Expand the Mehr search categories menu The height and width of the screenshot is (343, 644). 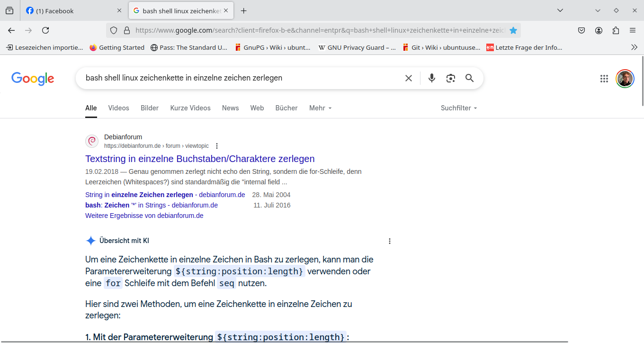[320, 108]
